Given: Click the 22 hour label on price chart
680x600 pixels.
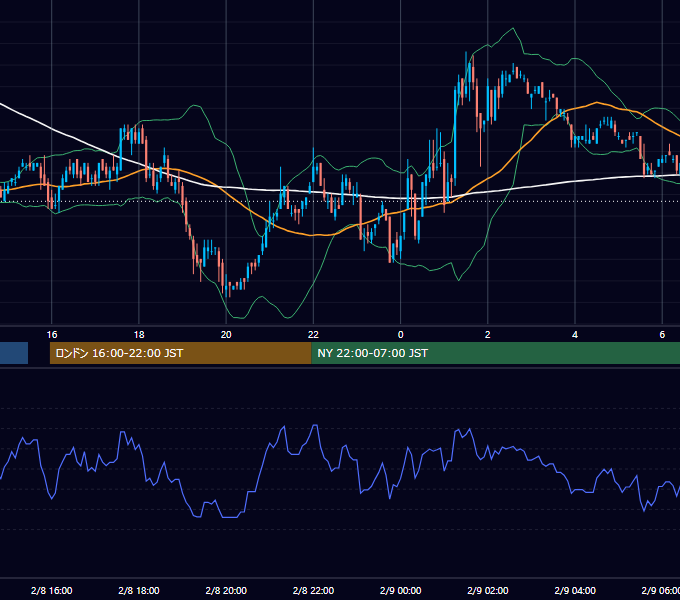Looking at the screenshot, I should click(313, 334).
